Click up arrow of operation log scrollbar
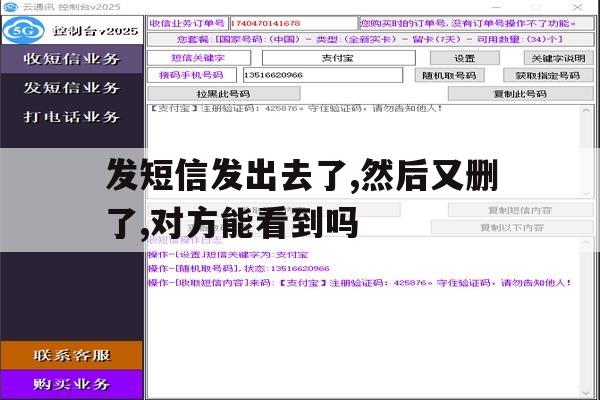This screenshot has width=600, height=400. click(x=586, y=243)
